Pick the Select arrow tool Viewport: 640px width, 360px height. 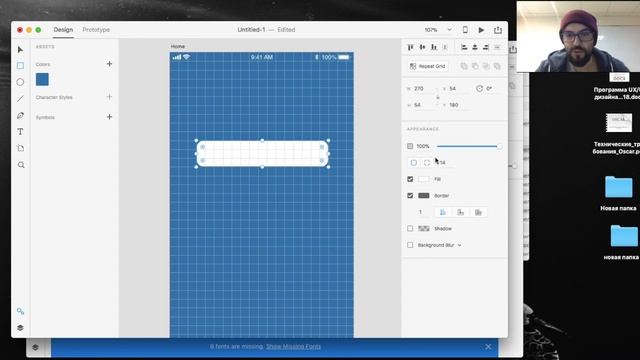pyautogui.click(x=20, y=49)
